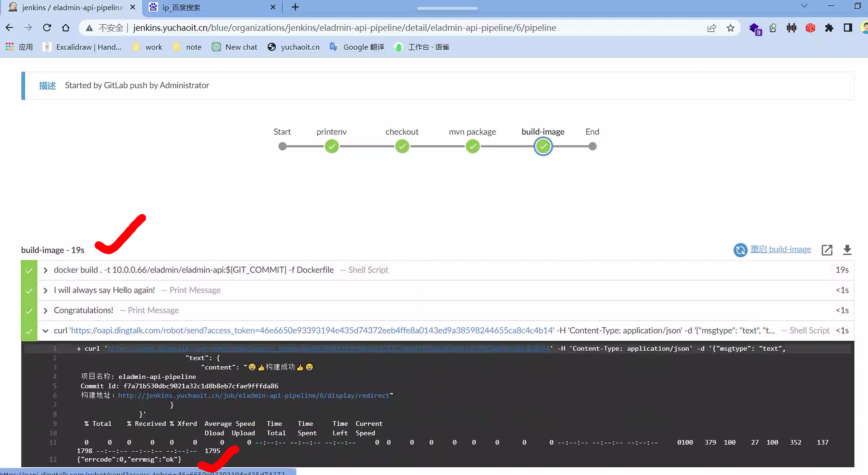This screenshot has width=868, height=475.
Task: Click the share page icon in address bar
Action: pos(711,28)
